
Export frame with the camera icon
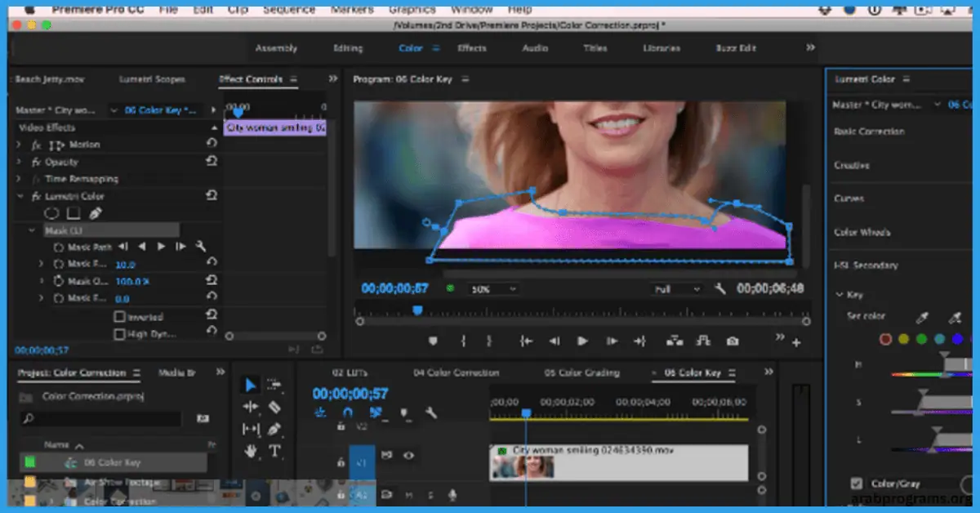coord(733,341)
